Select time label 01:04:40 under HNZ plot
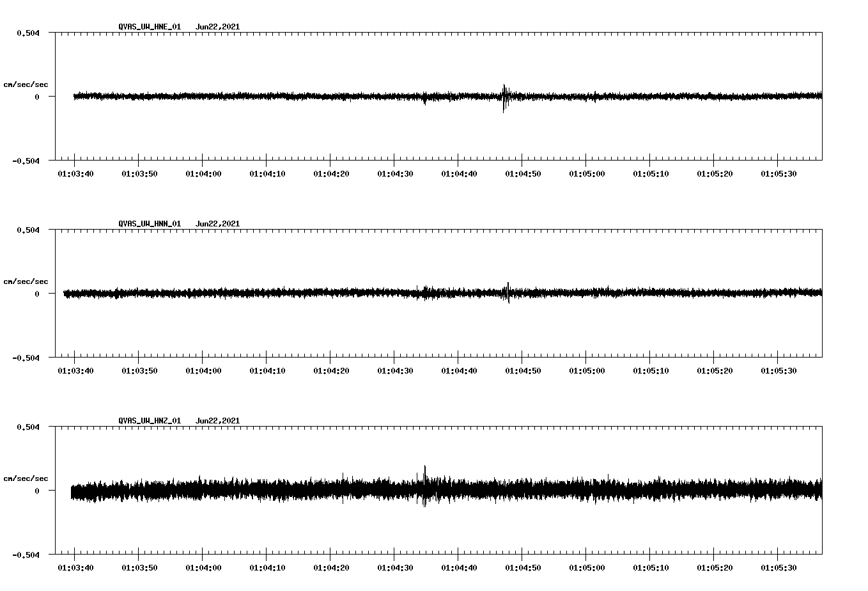 [x=459, y=568]
